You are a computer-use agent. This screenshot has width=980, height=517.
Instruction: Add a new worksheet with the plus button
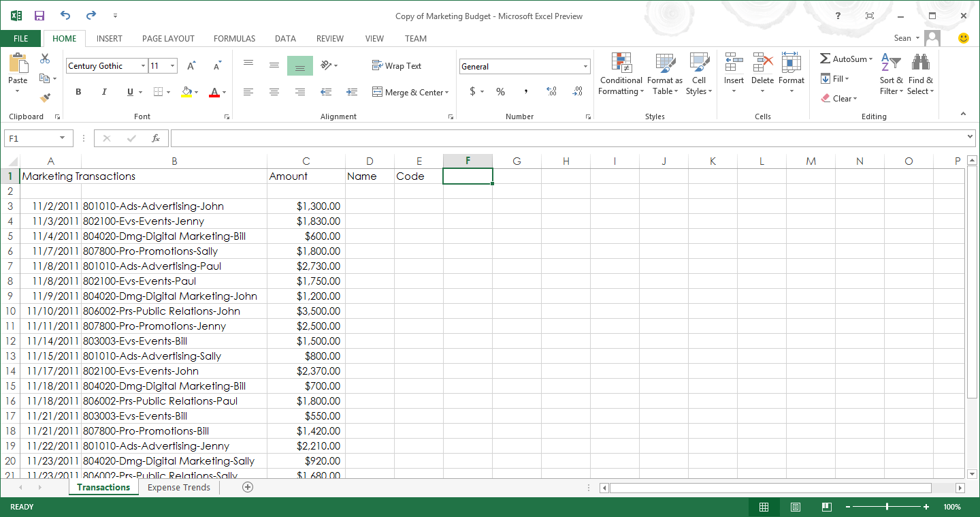248,487
